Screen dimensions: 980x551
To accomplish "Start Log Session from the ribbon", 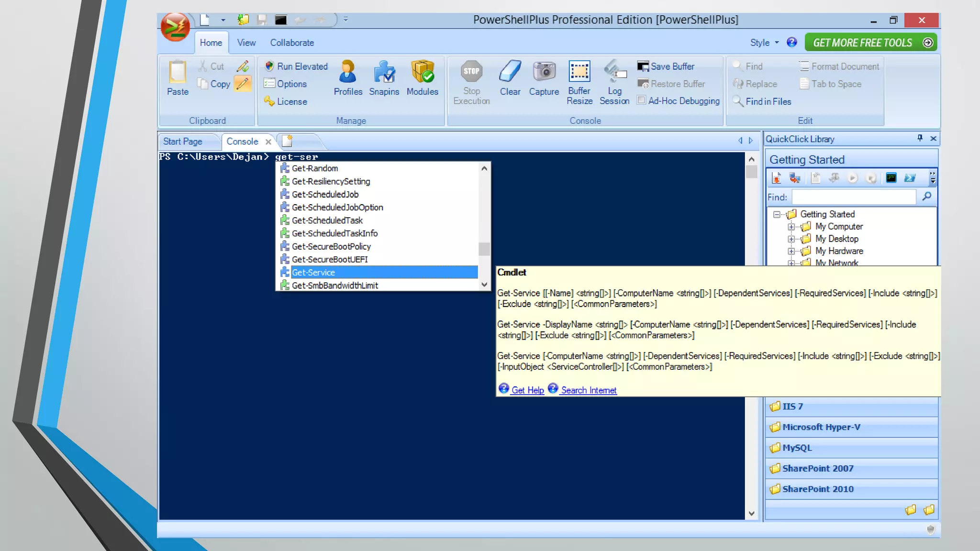I will (x=614, y=72).
